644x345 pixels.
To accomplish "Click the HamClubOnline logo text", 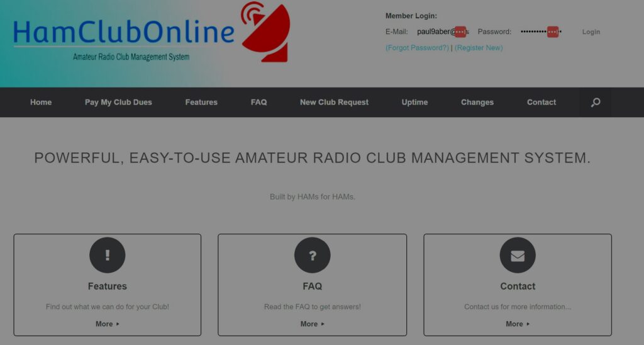I will coord(124,32).
